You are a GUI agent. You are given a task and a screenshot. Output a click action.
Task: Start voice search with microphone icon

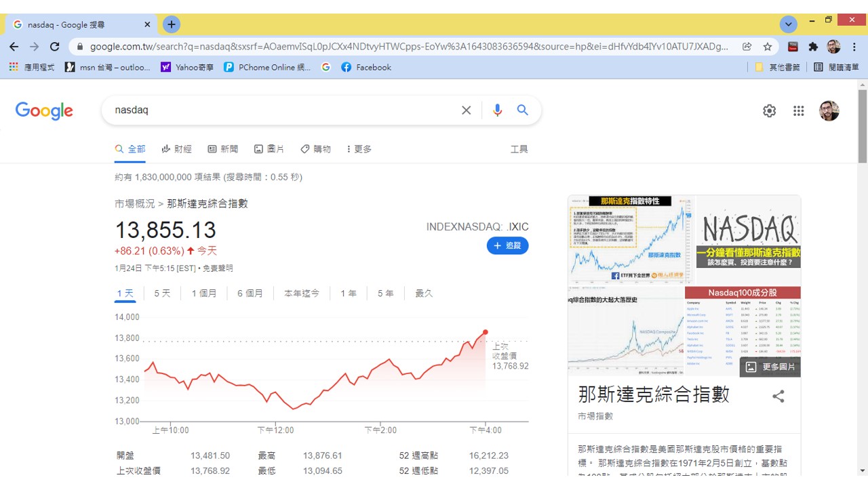(x=498, y=110)
